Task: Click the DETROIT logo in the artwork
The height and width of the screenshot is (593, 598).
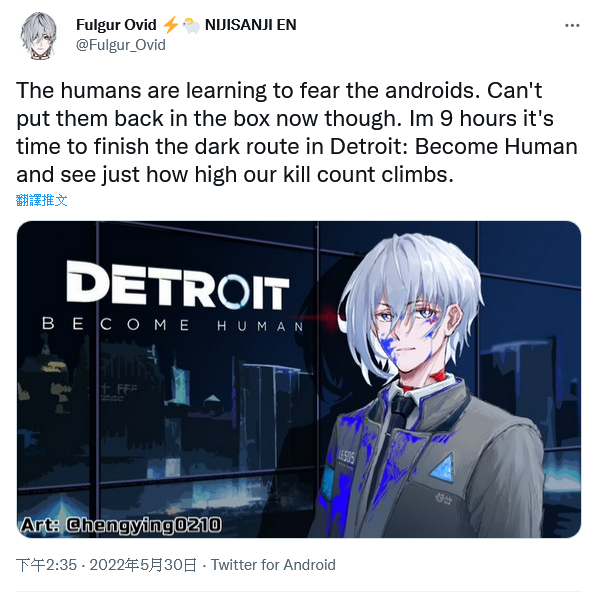Action: [x=178, y=284]
